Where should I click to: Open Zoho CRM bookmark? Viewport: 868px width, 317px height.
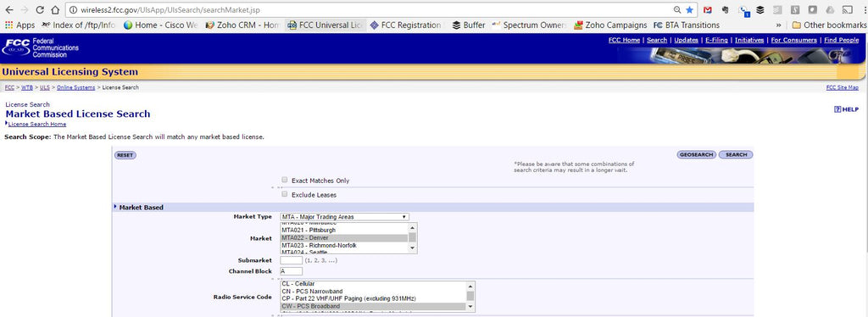(x=242, y=25)
